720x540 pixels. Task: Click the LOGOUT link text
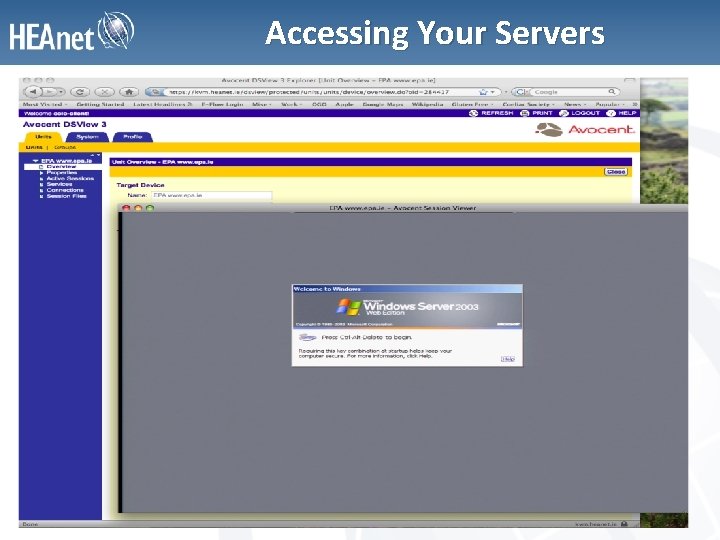click(585, 113)
